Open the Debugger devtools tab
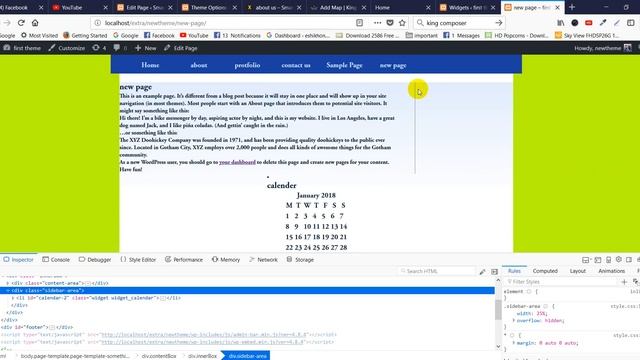The image size is (640, 360). [x=95, y=260]
